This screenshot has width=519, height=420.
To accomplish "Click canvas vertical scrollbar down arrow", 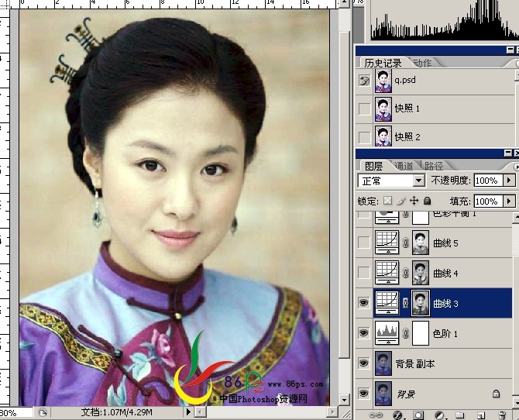I will (x=344, y=400).
